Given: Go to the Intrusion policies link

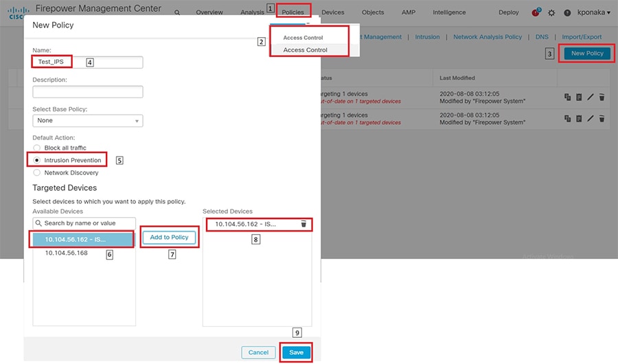Looking at the screenshot, I should click(x=427, y=36).
